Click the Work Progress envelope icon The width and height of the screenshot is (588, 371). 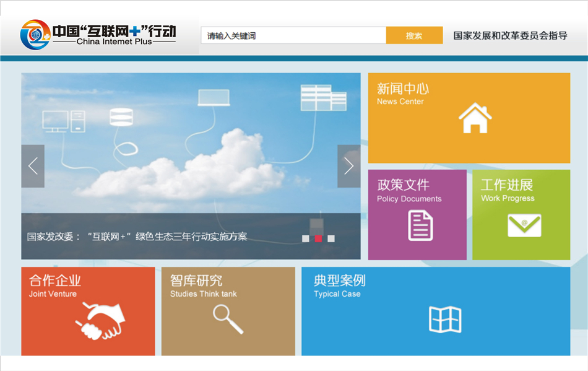click(524, 225)
